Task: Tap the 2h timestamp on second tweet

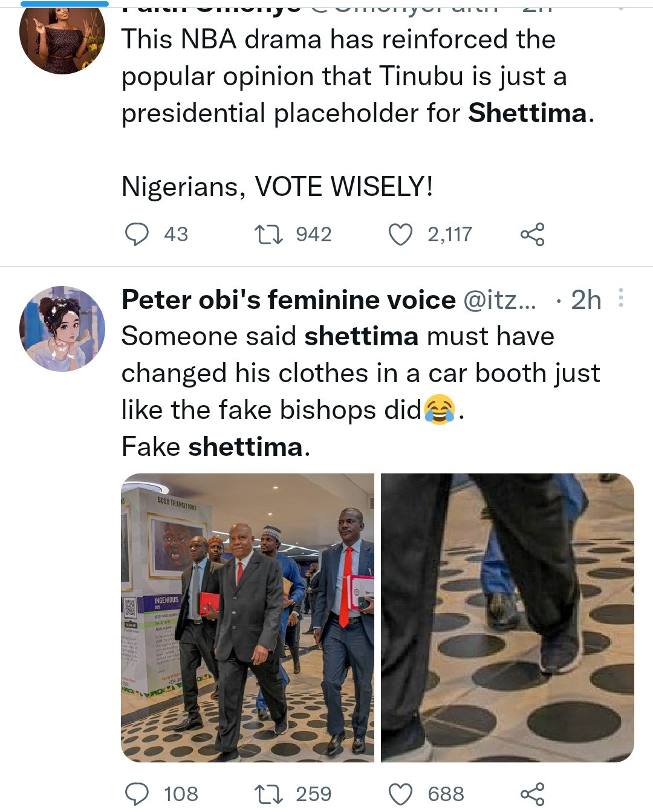Action: pos(586,300)
